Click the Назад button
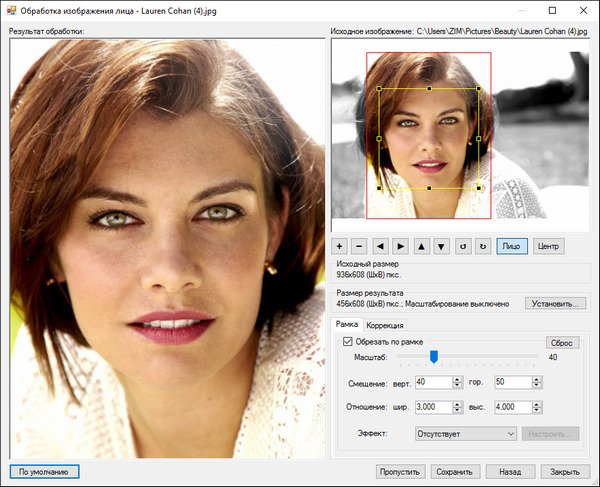 (x=510, y=472)
